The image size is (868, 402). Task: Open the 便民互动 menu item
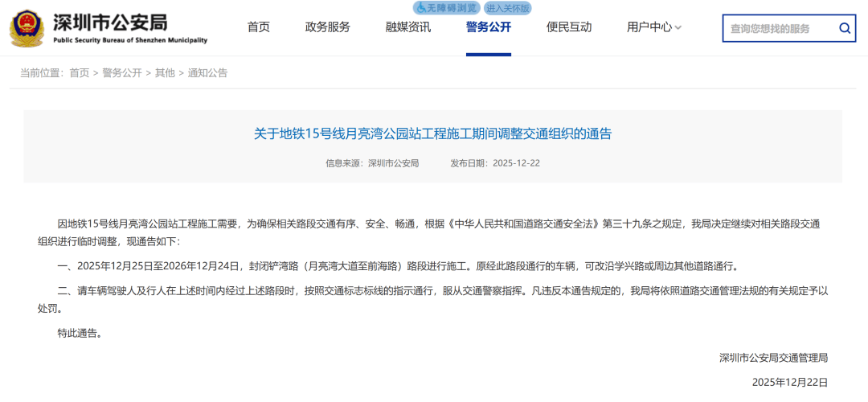568,27
